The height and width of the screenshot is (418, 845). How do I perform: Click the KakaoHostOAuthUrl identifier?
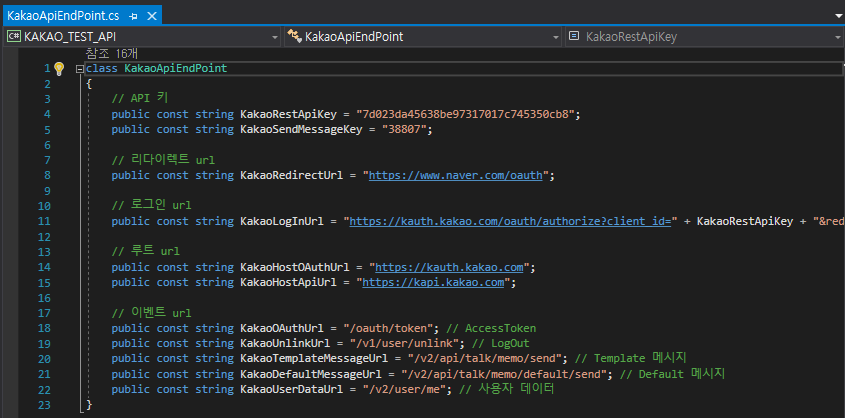tap(294, 267)
